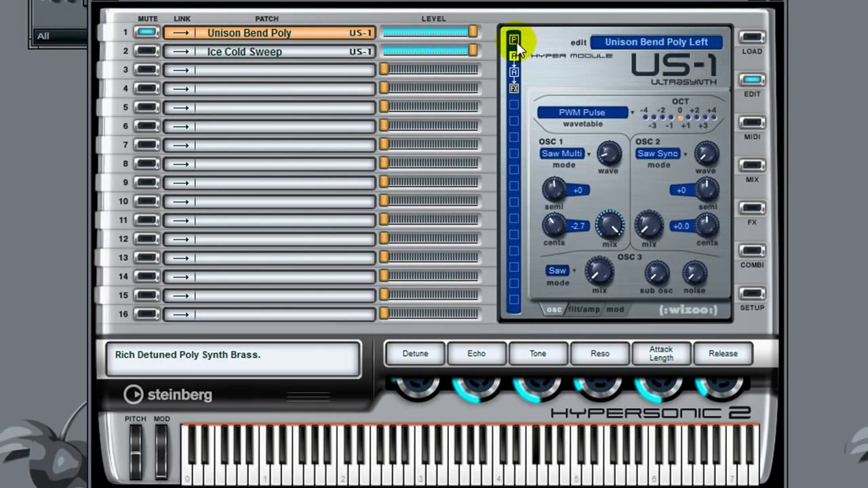Viewport: 868px width, 488px height.
Task: Switch to the mod tab
Action: pos(615,310)
